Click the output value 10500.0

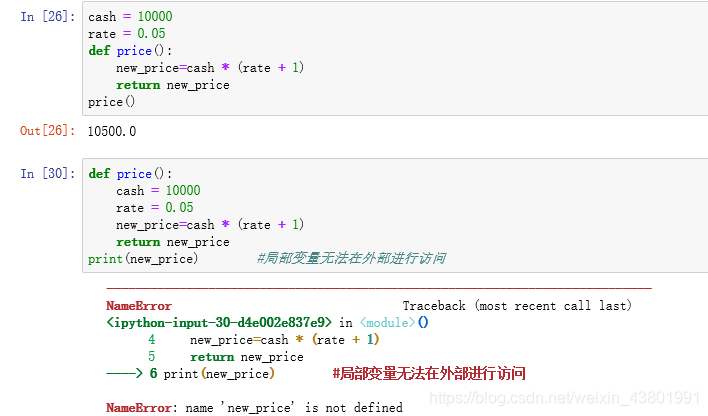coord(112,131)
